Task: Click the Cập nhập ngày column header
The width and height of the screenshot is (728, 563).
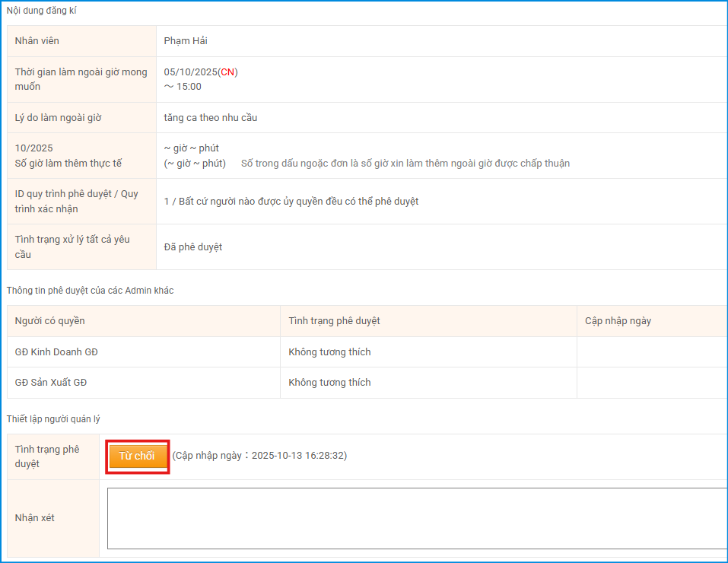Action: pyautogui.click(x=618, y=321)
